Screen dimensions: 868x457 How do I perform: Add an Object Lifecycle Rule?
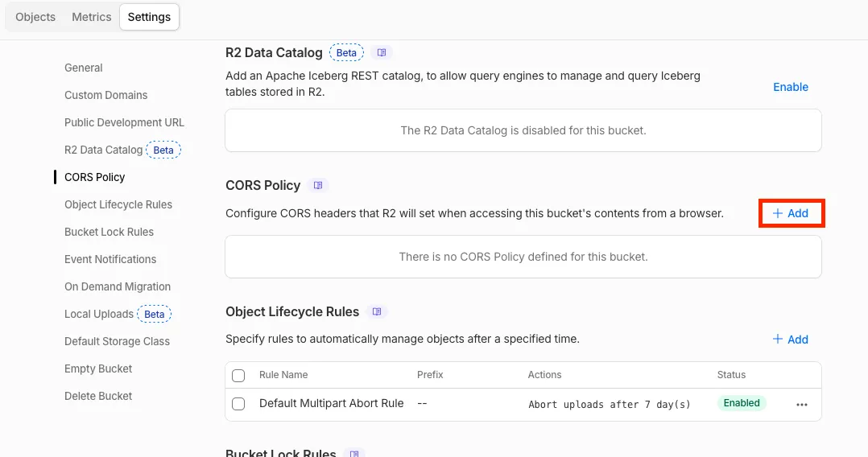coord(791,340)
